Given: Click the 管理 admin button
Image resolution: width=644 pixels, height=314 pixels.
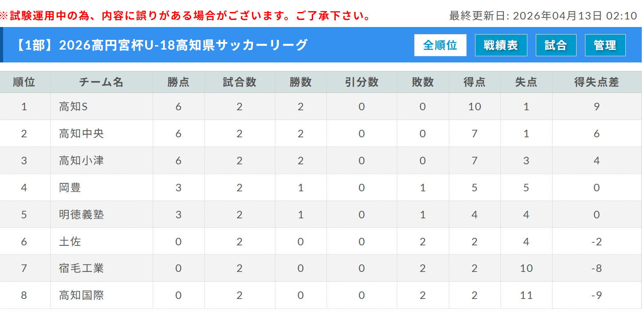Looking at the screenshot, I should click(605, 45).
